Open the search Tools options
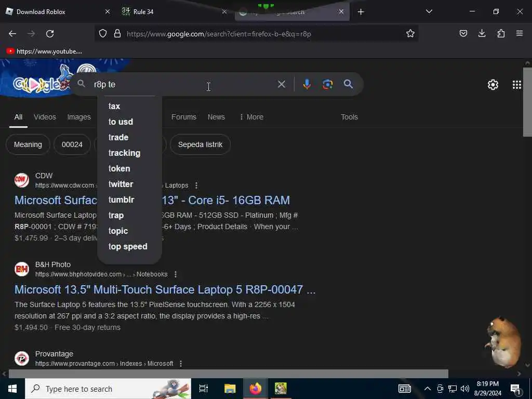The image size is (532, 399). (x=349, y=117)
